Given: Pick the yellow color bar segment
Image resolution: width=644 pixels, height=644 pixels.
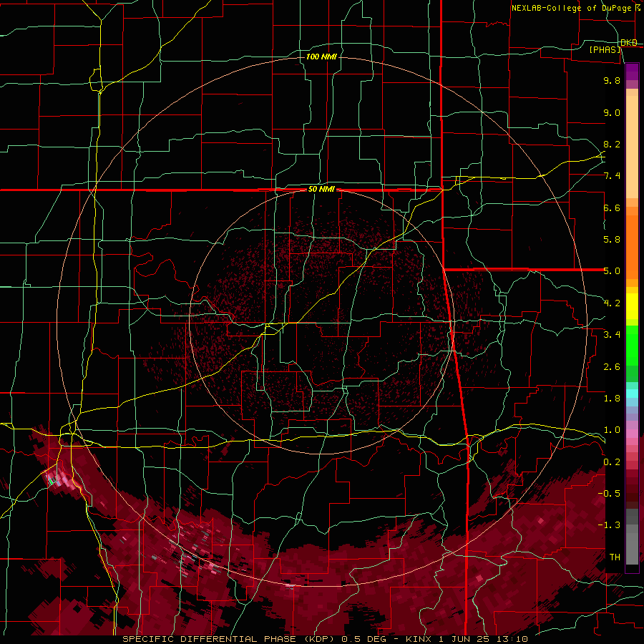Looking at the screenshot, I should (632, 306).
